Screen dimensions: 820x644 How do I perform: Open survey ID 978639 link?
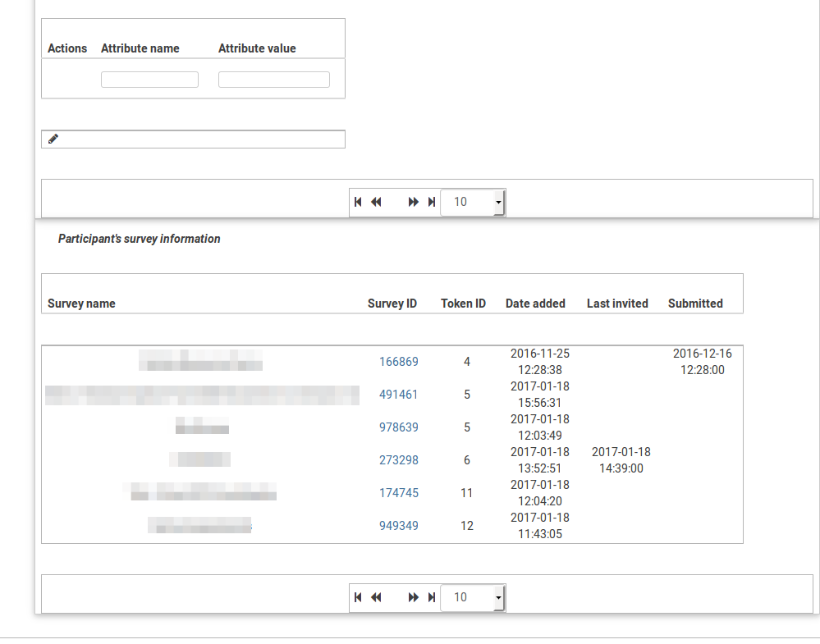pyautogui.click(x=398, y=427)
